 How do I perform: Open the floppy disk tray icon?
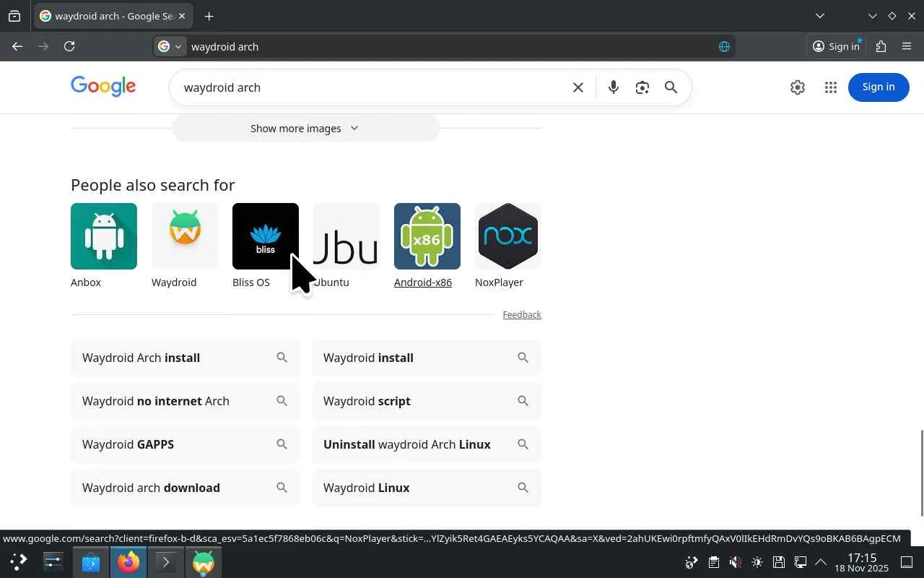778,562
